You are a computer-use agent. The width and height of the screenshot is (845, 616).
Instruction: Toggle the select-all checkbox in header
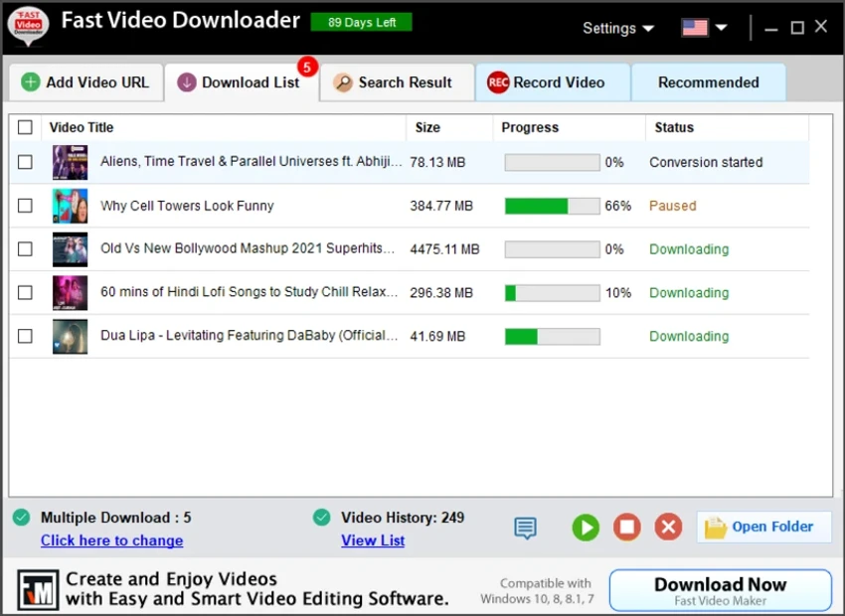[25, 127]
